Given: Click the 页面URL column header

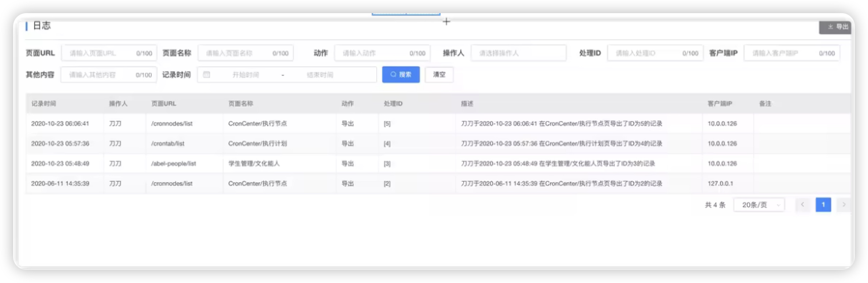Looking at the screenshot, I should click(164, 104).
